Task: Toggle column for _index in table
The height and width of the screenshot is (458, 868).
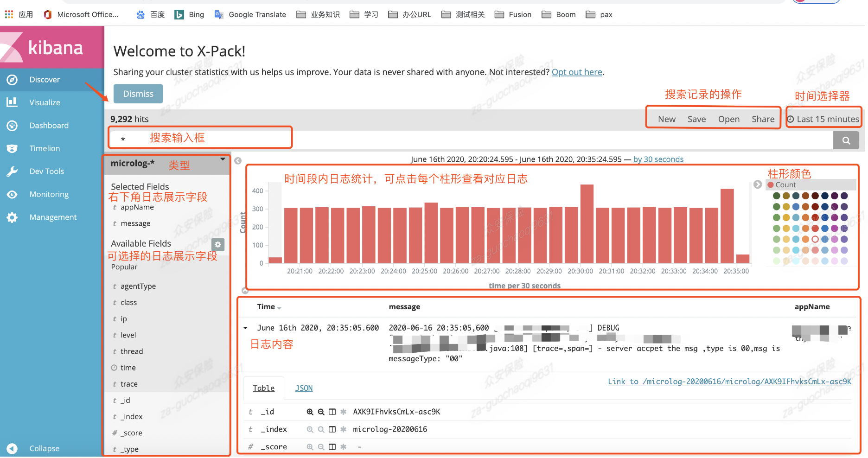Action: pos(332,429)
